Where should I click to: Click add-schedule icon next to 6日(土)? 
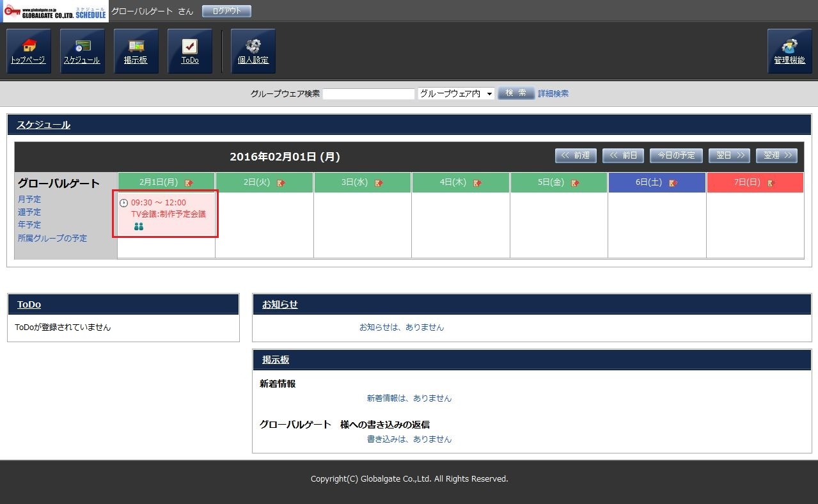tap(673, 183)
